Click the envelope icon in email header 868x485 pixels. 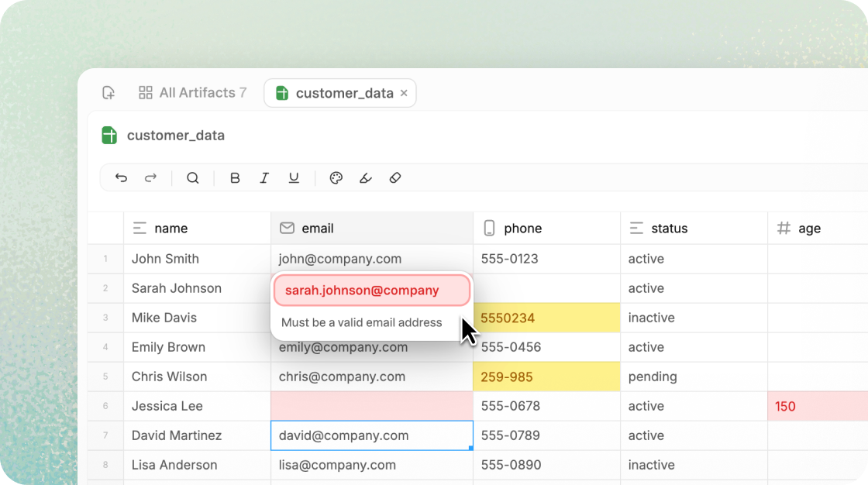pos(287,228)
